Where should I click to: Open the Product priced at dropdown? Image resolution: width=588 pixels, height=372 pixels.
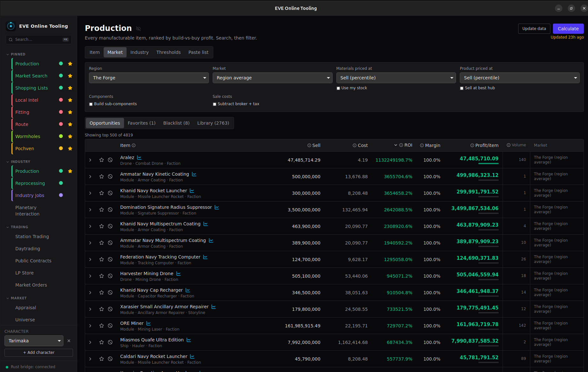tap(520, 78)
